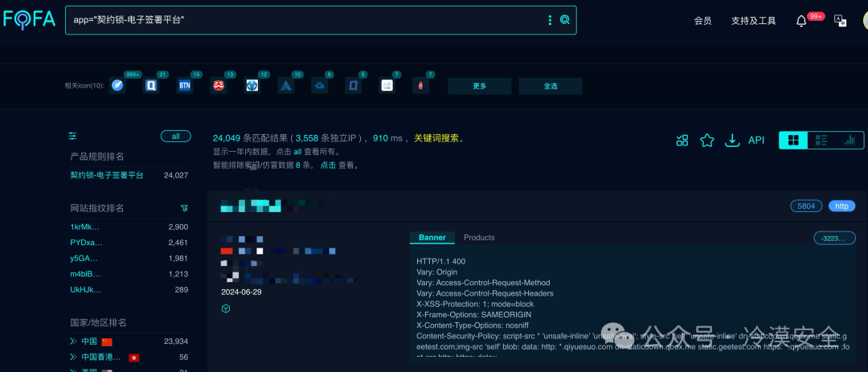Click the http protocol tag
868x372 pixels.
[841, 206]
